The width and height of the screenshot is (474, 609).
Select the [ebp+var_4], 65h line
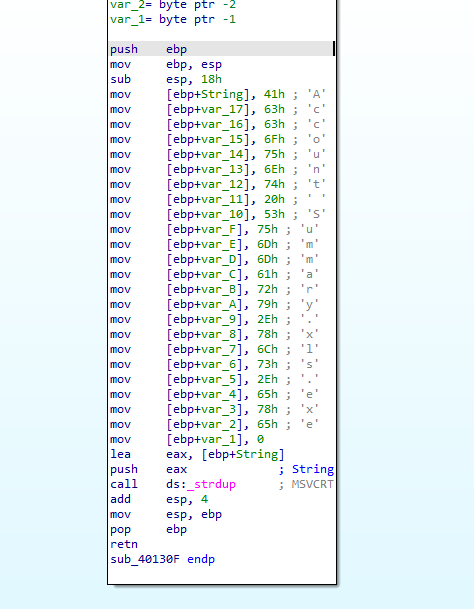[x=214, y=395]
